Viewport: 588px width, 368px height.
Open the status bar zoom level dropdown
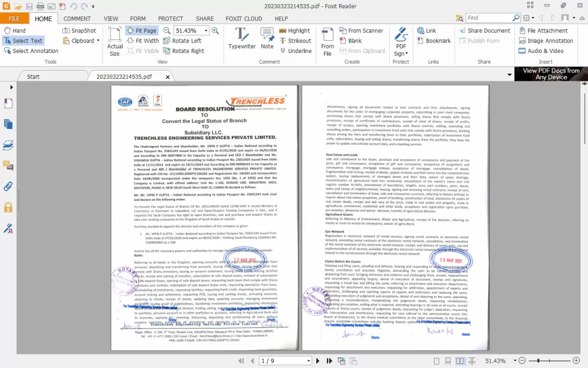tap(515, 361)
